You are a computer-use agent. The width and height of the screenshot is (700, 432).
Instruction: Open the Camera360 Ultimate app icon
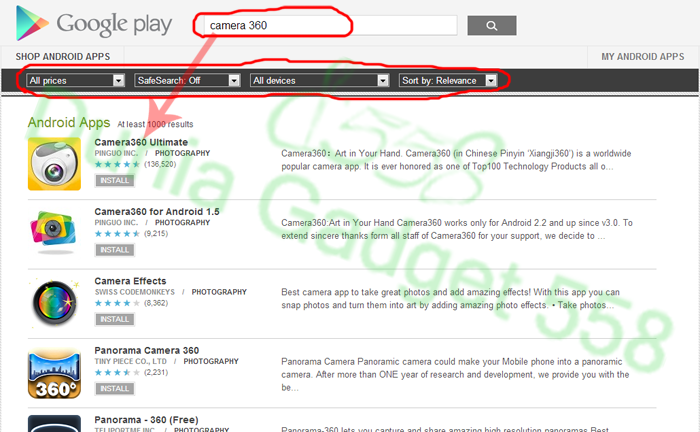pos(54,164)
